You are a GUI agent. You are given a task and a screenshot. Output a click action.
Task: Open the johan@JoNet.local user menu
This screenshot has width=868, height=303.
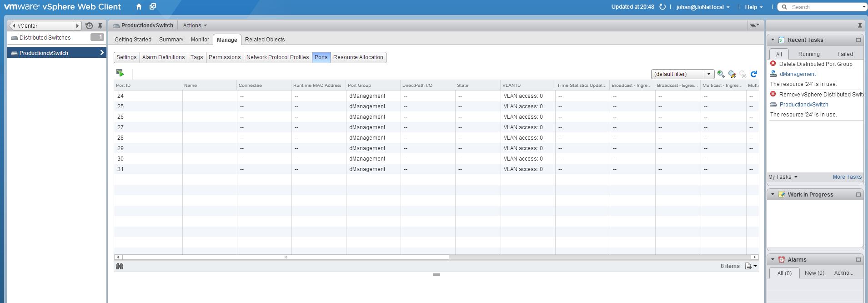tap(702, 7)
